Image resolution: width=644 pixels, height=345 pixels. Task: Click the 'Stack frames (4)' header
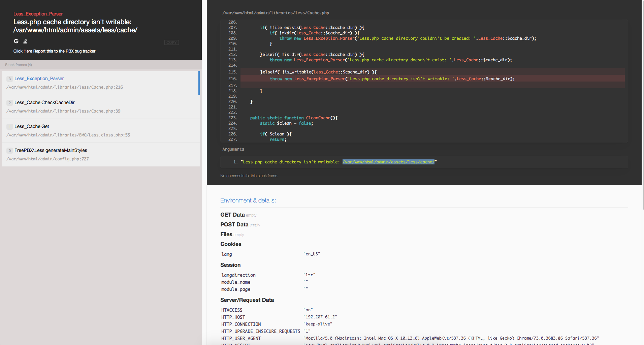tap(19, 65)
